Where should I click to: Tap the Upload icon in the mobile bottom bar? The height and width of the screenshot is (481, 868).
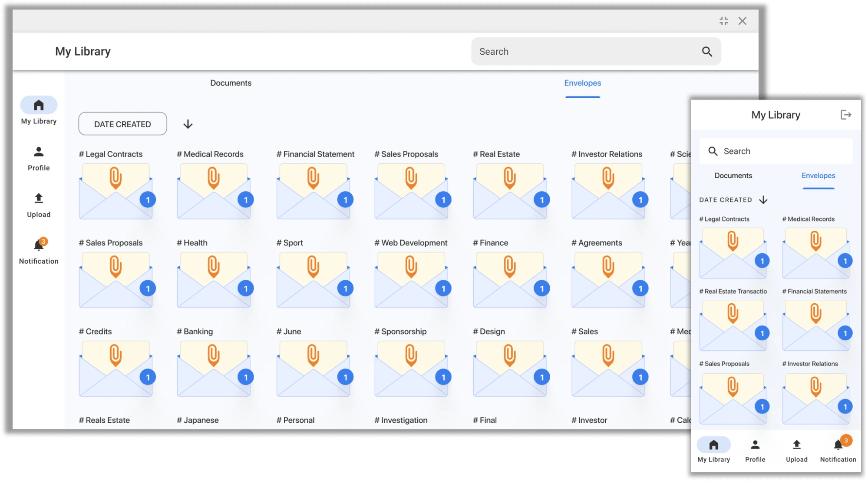(x=796, y=445)
